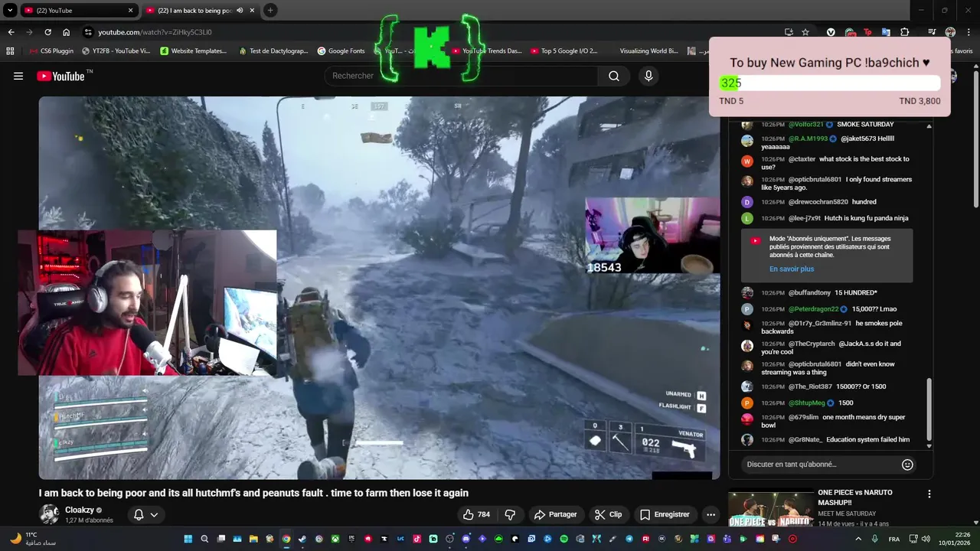Open Xbox app from the taskbar
The image size is (980, 551).
point(335,539)
